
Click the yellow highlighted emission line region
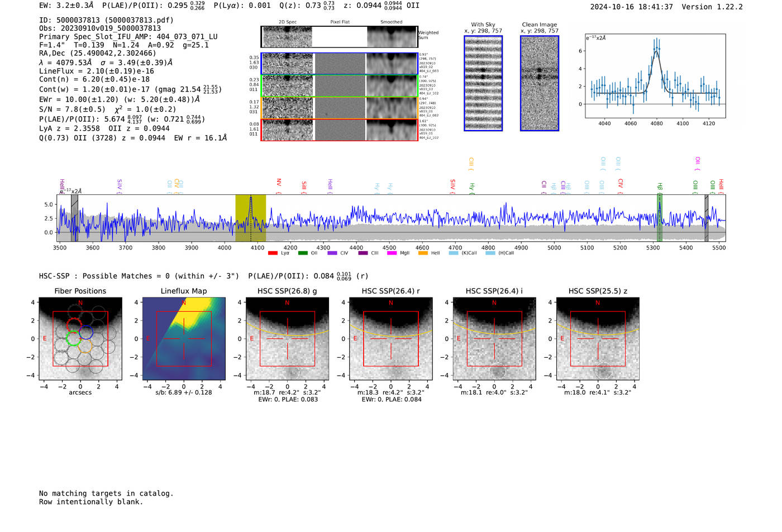(x=250, y=218)
